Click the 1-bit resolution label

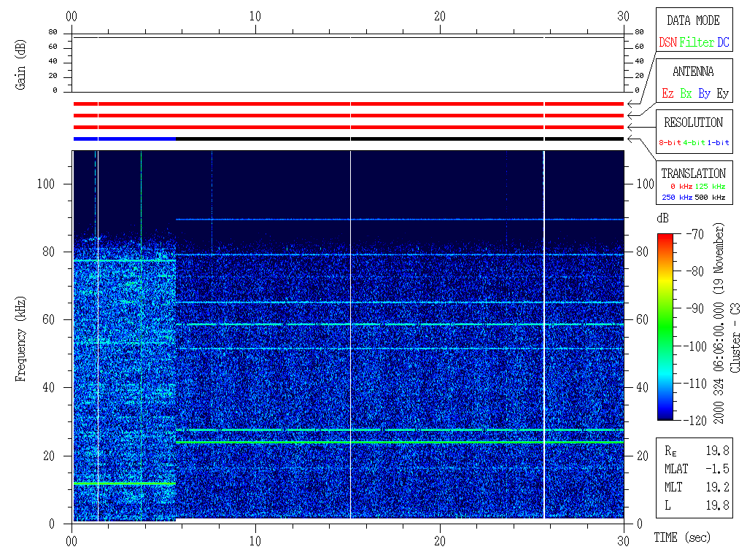coord(719,143)
